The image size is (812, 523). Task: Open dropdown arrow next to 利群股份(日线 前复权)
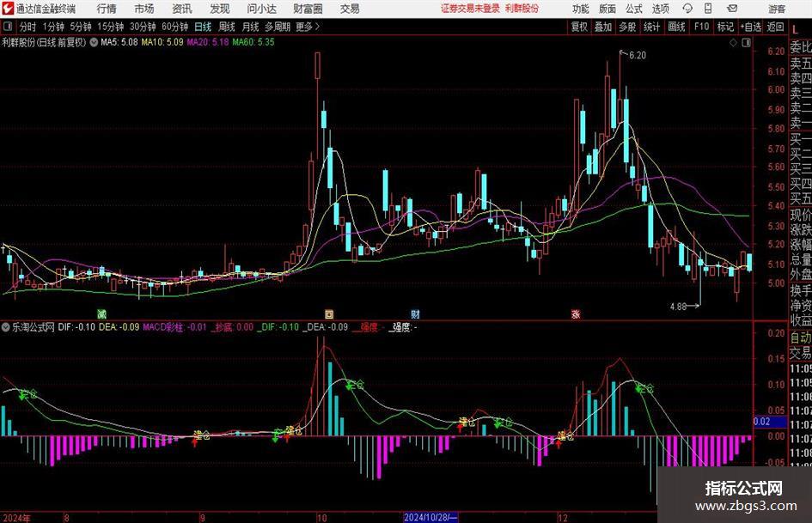(x=94, y=42)
